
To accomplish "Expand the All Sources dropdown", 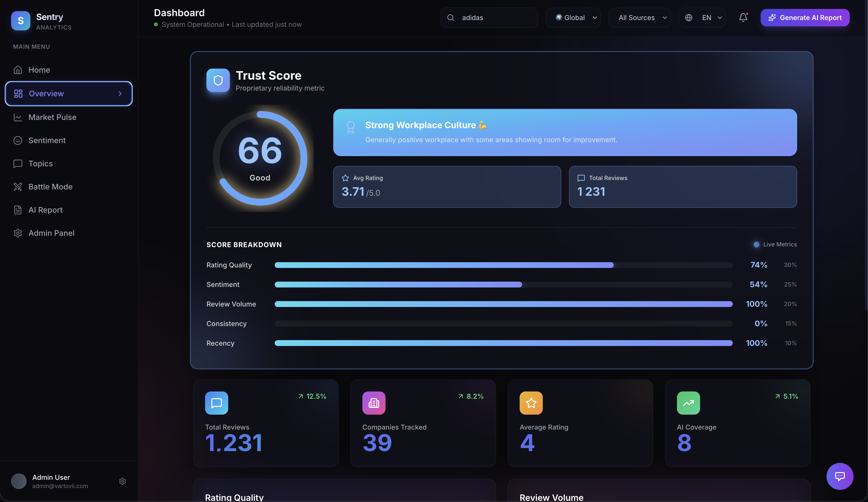I will 640,18.
